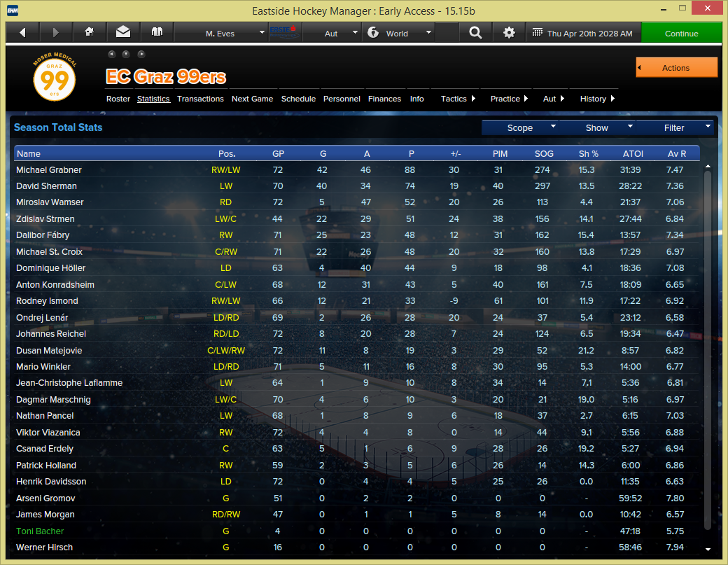Screen dimensions: 728x565
Task: Sort by the G goals column header
Action: coord(323,153)
